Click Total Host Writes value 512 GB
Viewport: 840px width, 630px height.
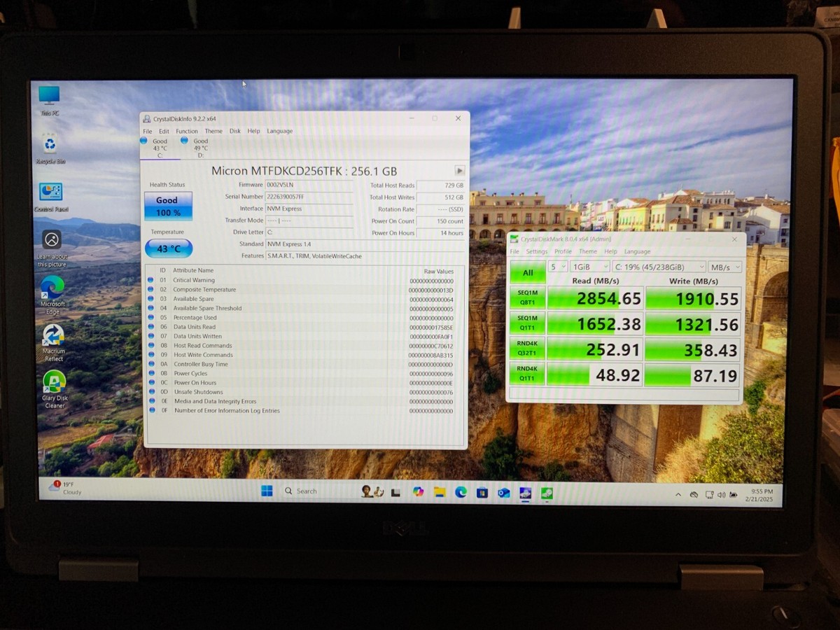click(442, 197)
